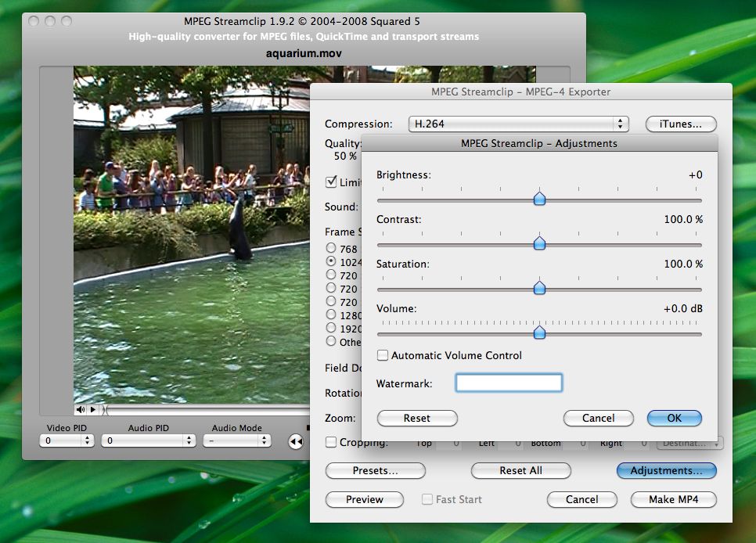Click Cancel in the MPEG-4 Exporter window
756x543 pixels.
[582, 500]
